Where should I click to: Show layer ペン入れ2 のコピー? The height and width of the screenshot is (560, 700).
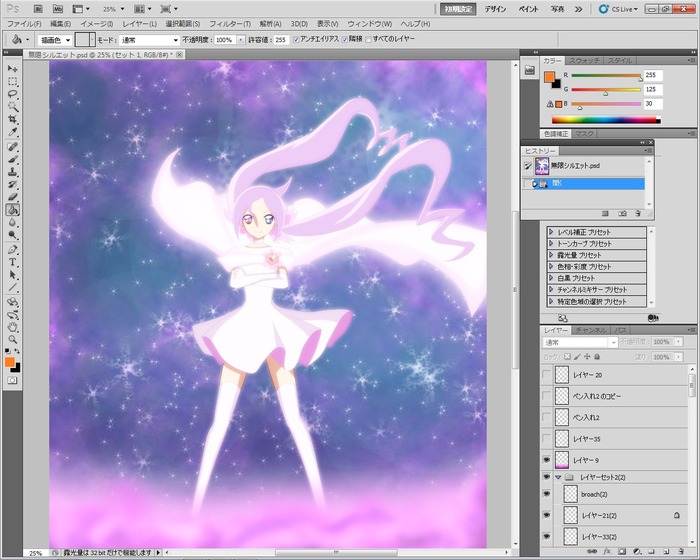(x=546, y=396)
